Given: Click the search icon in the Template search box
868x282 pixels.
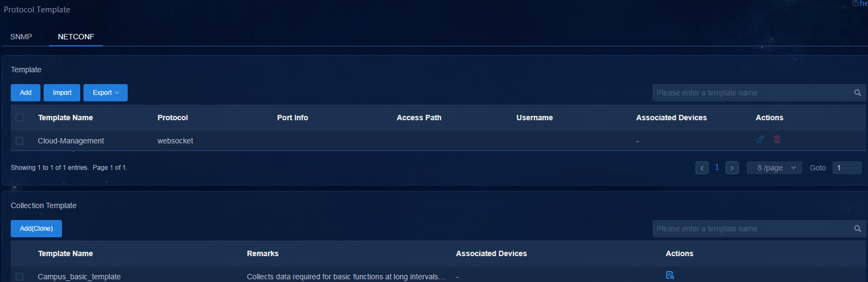Looking at the screenshot, I should click(857, 93).
